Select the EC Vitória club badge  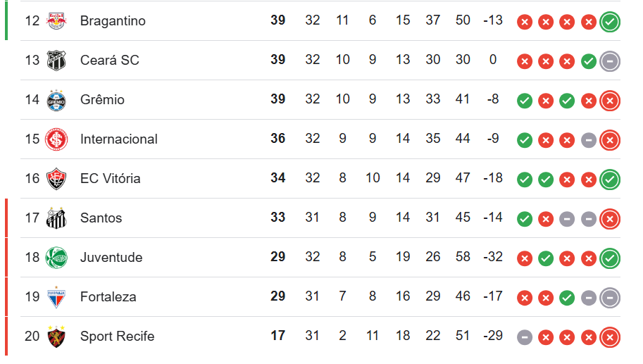coord(56,179)
